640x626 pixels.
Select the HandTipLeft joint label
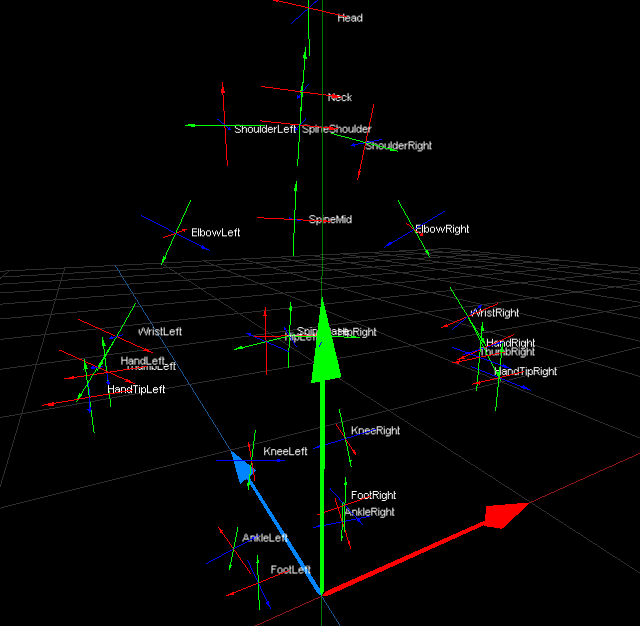(x=136, y=390)
